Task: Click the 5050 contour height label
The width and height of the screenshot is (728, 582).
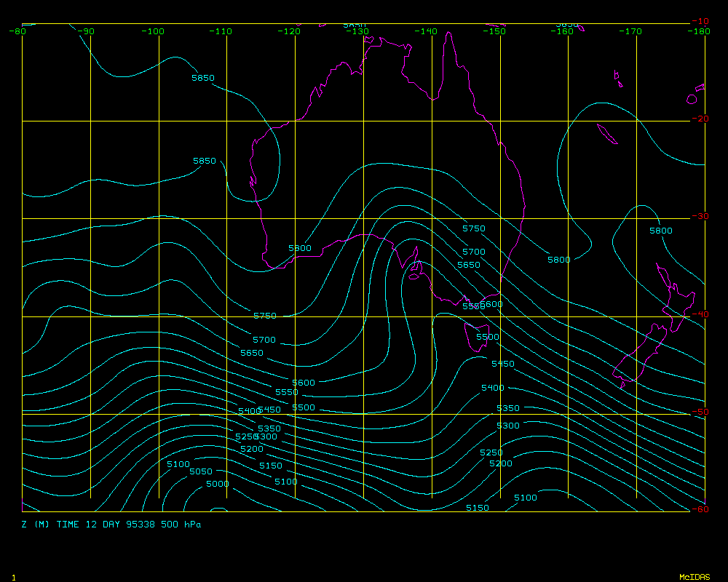Action: [x=200, y=471]
